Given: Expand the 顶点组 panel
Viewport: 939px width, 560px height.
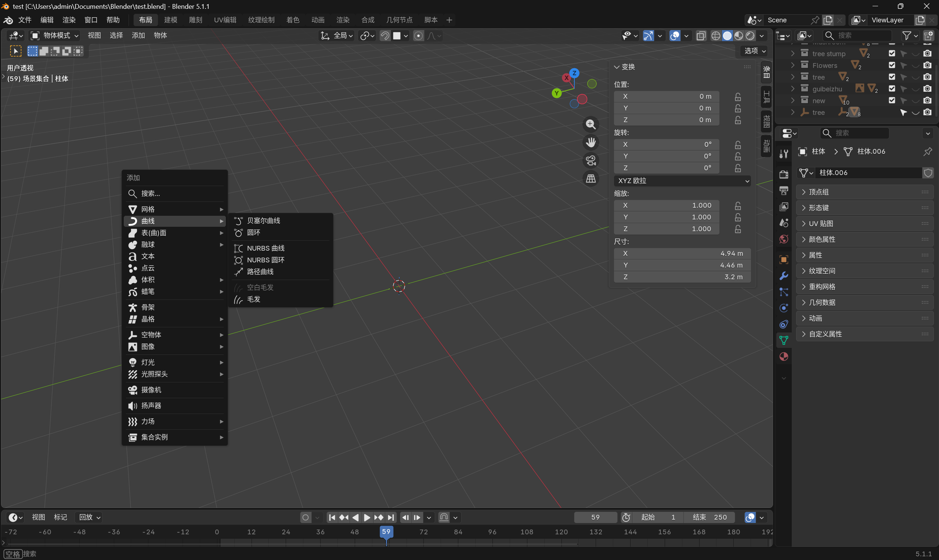Looking at the screenshot, I should (x=864, y=192).
